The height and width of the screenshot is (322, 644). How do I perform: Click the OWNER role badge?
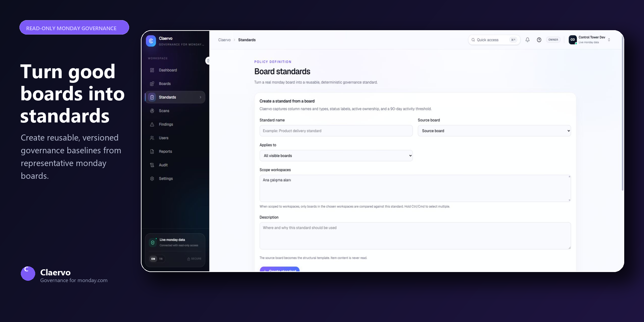point(553,40)
